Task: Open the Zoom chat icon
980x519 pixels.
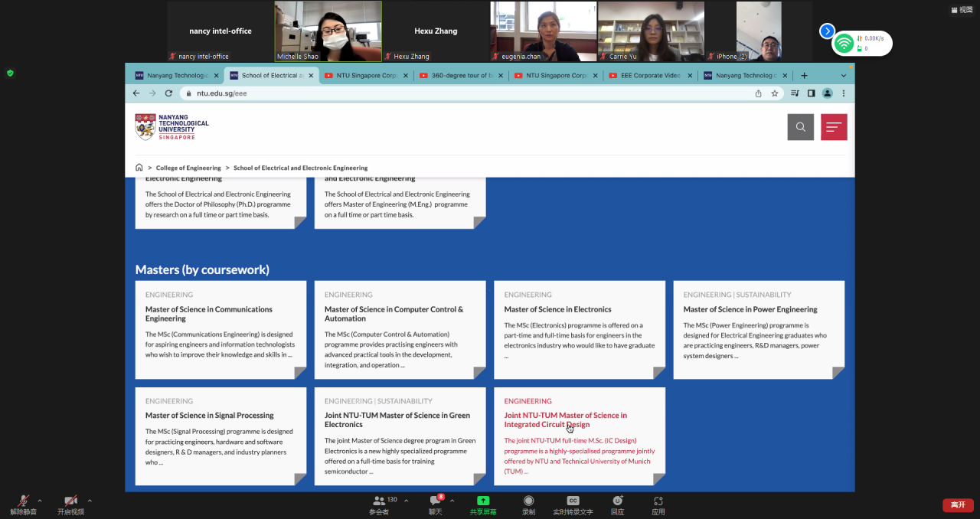Action: point(435,501)
